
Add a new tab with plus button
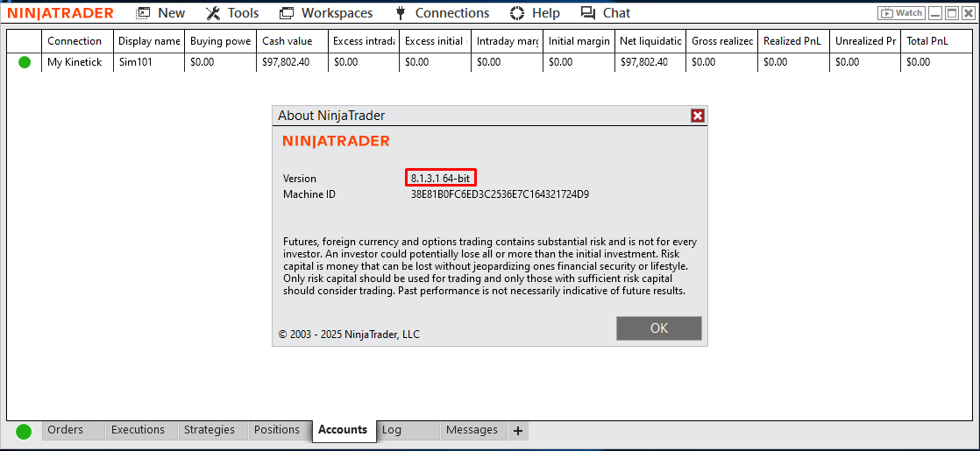pos(517,430)
